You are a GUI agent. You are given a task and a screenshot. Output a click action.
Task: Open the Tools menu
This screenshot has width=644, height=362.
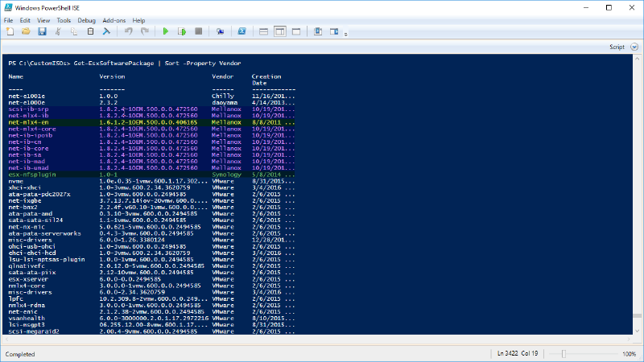tap(64, 20)
